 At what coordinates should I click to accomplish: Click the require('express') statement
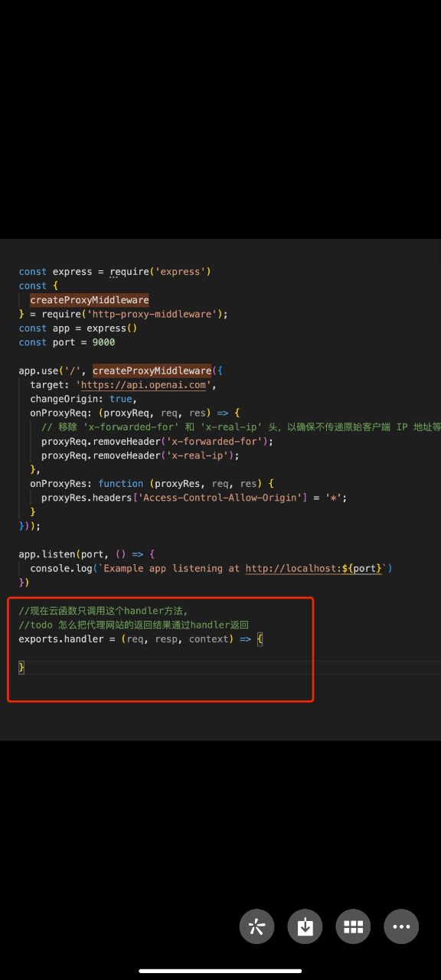coord(160,272)
